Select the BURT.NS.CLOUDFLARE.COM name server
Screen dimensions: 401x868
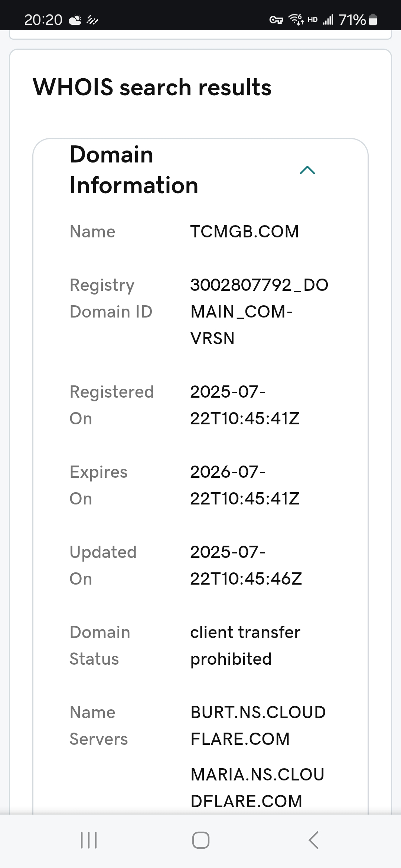[x=258, y=726]
